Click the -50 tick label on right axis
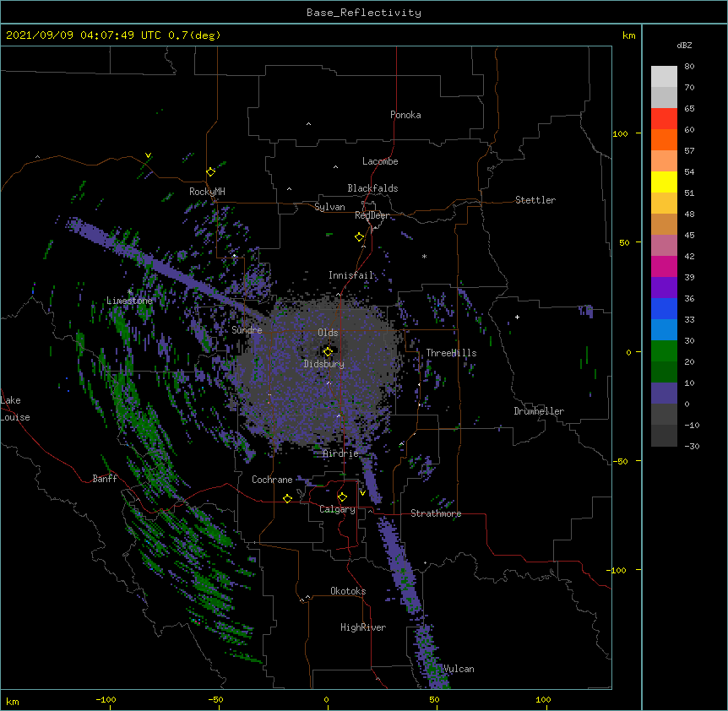Viewport: 728px width, 711px height. click(x=620, y=461)
